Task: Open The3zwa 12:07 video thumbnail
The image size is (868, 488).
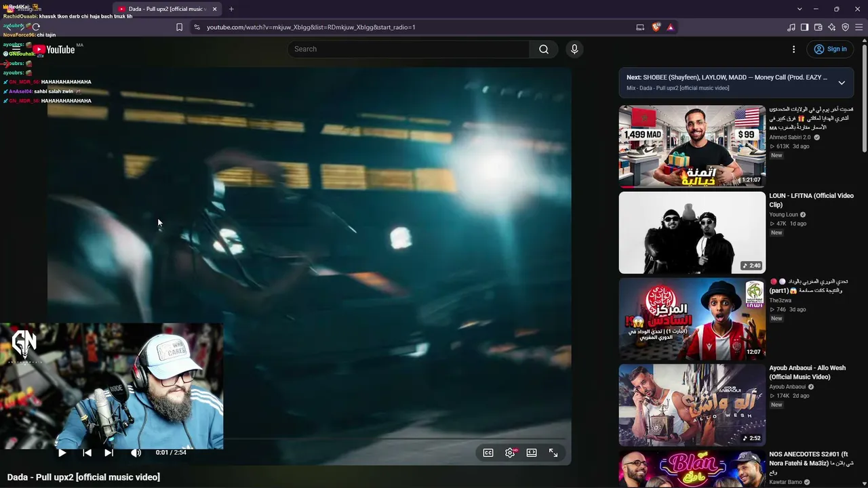Action: [692, 319]
